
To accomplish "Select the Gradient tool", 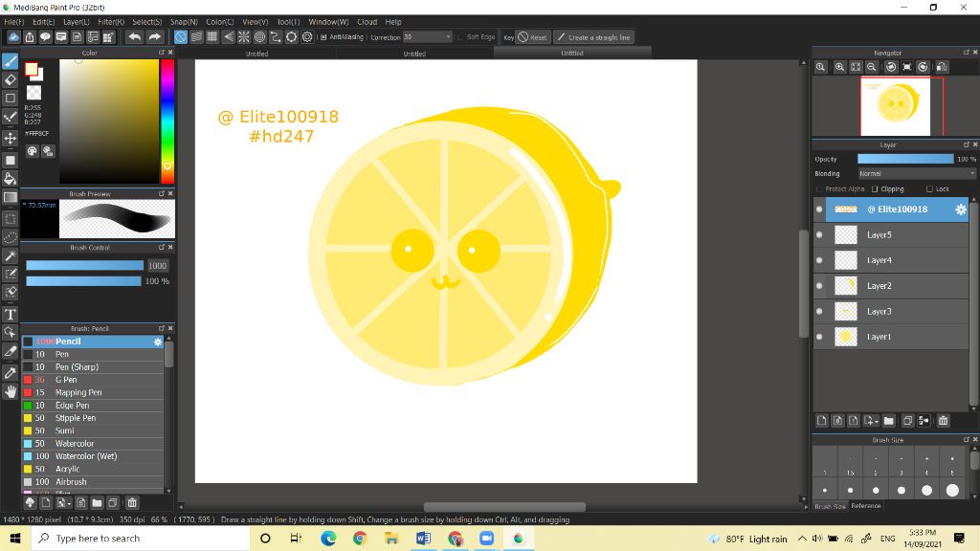I will tap(10, 197).
